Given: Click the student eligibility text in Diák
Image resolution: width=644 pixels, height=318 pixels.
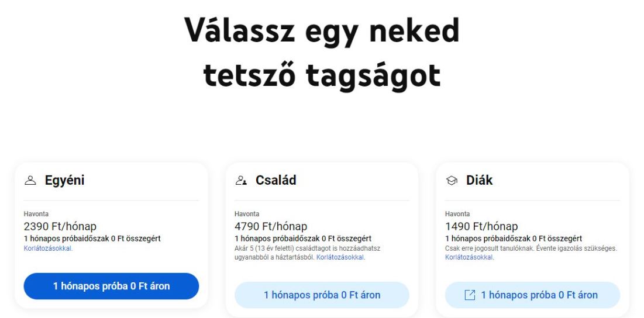Looking at the screenshot, I should (x=532, y=248).
